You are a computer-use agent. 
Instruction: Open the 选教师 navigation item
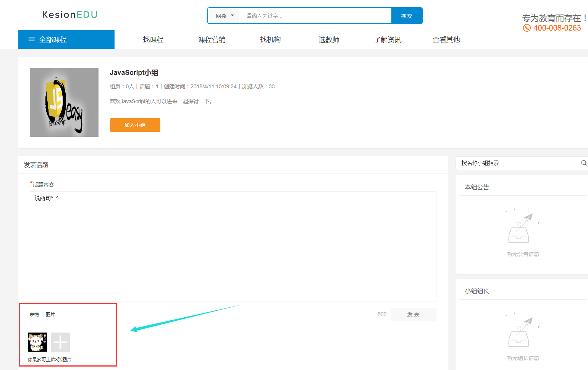[x=329, y=39]
